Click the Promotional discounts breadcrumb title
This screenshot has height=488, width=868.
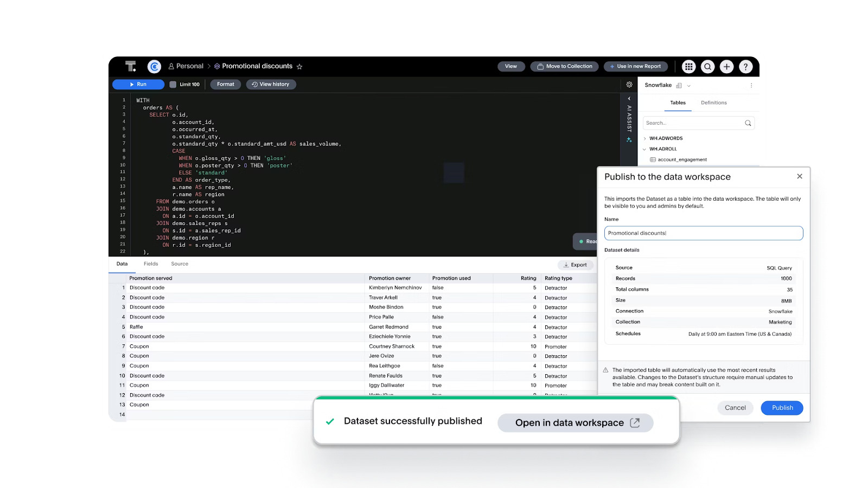257,66
